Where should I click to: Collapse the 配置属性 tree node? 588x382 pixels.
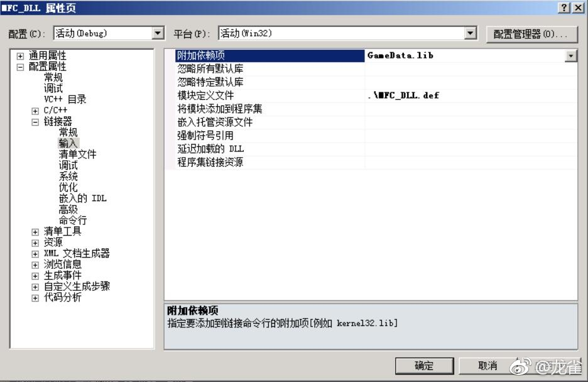click(20, 67)
